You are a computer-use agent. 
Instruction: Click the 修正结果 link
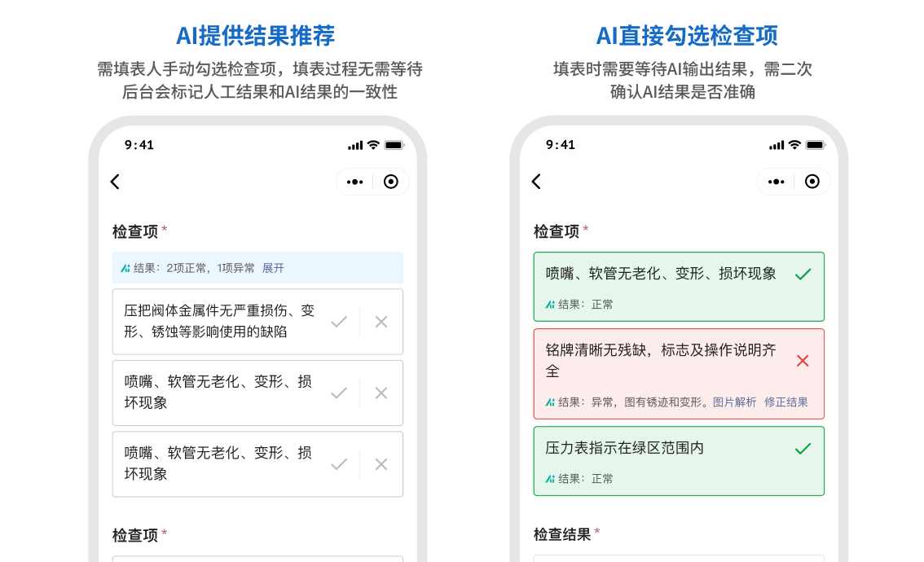click(785, 402)
